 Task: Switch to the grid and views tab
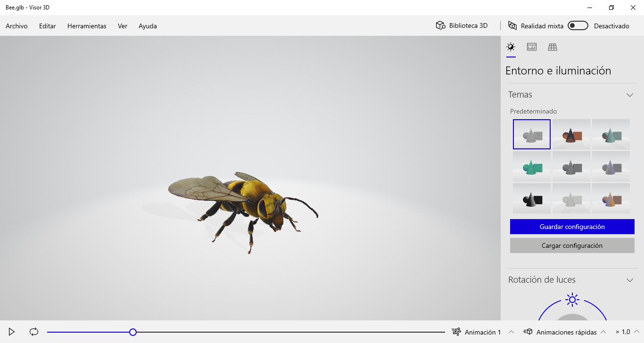[x=553, y=47]
